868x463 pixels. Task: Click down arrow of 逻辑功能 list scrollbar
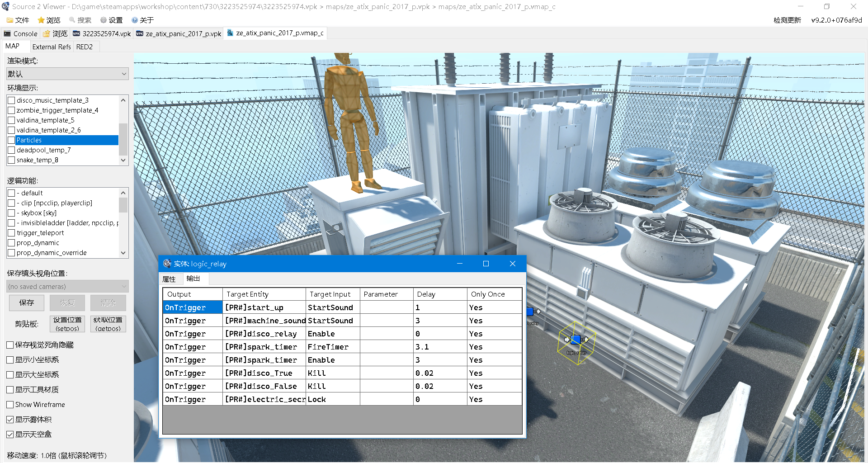(x=123, y=253)
